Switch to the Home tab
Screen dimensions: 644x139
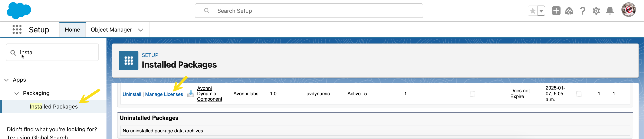point(72,30)
